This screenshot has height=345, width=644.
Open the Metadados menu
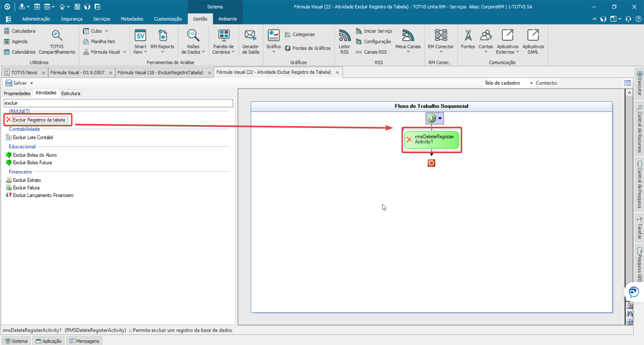pos(132,19)
